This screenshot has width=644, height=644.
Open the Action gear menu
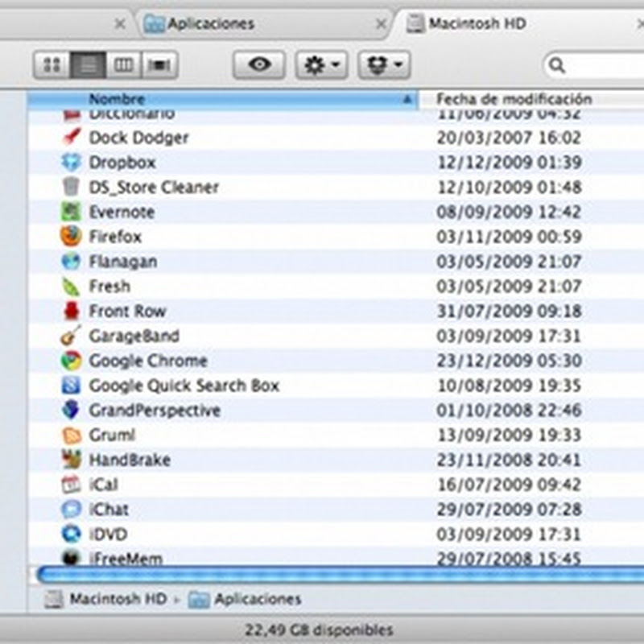pyautogui.click(x=321, y=64)
